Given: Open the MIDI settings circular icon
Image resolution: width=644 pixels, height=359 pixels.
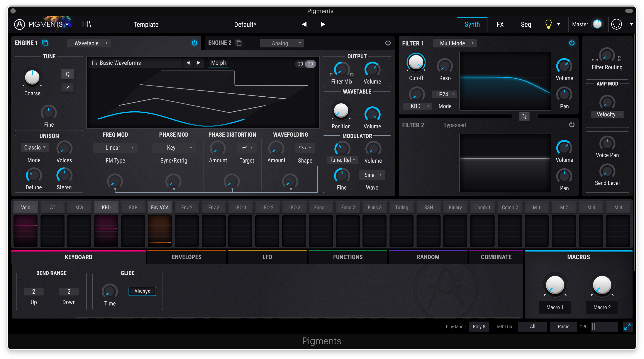Looking at the screenshot, I should click(616, 24).
